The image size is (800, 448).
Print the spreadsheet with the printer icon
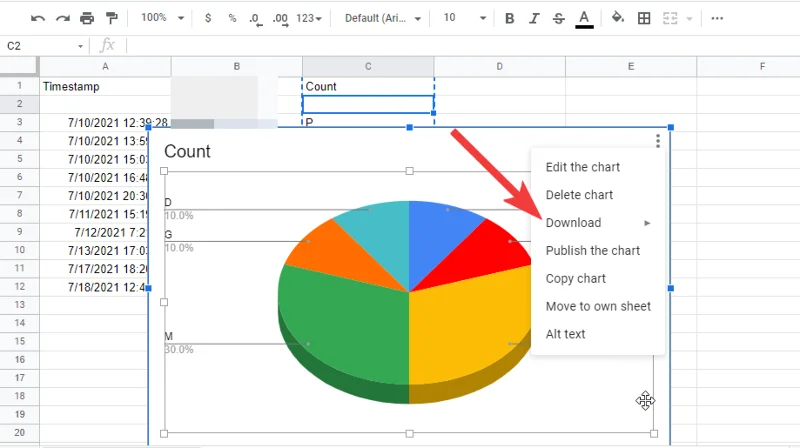tap(87, 19)
